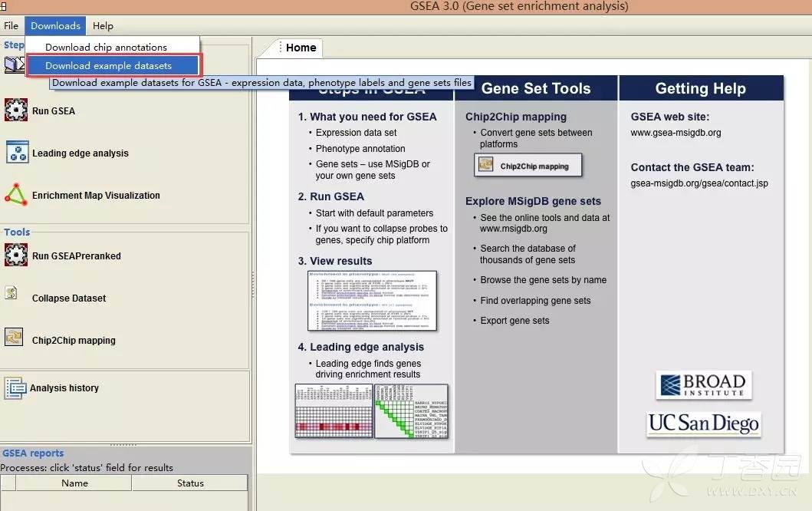Launch the Run GSEAPreranked tool
Screen dimensions: 812x511
(76, 256)
